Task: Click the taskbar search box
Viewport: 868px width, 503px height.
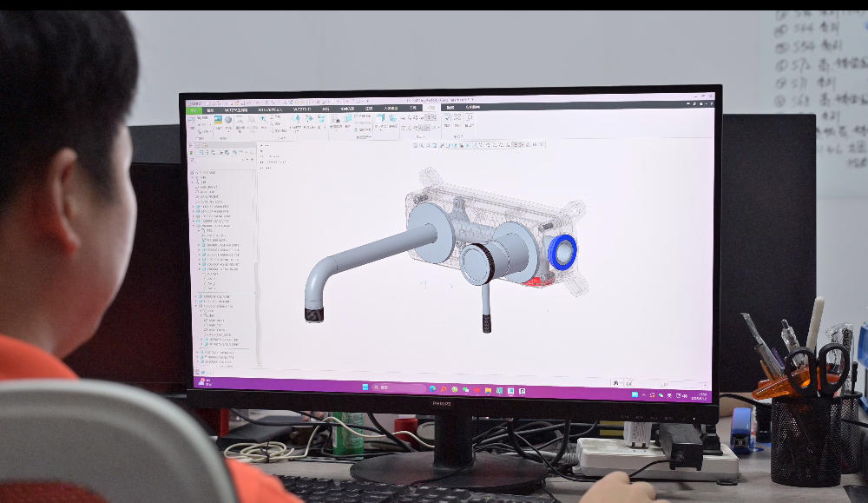Action: [398, 387]
